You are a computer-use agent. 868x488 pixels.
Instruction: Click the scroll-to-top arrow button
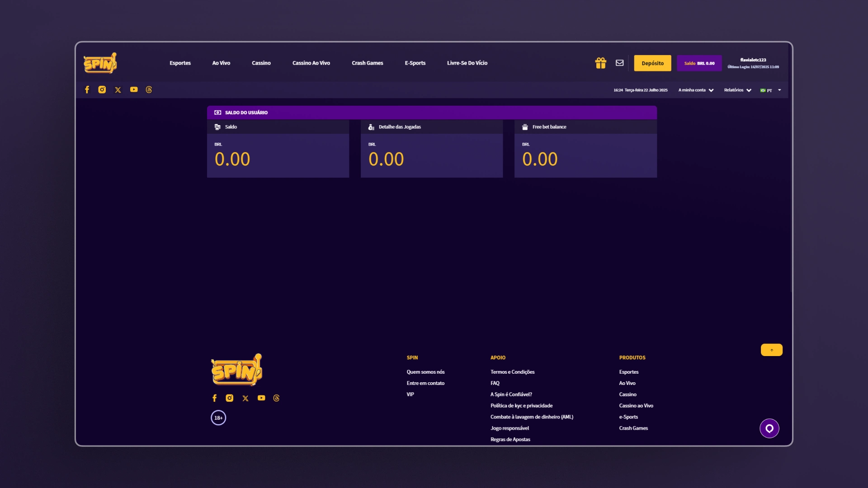(771, 349)
